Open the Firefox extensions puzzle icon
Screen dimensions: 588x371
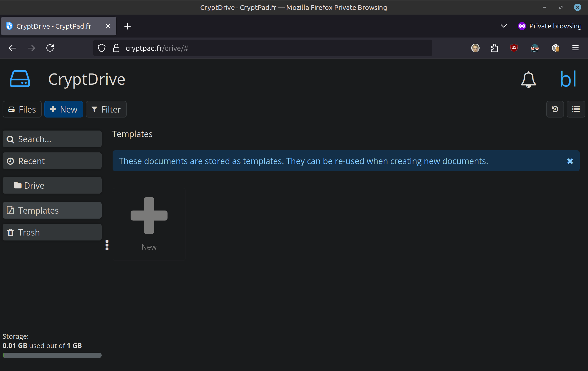494,48
